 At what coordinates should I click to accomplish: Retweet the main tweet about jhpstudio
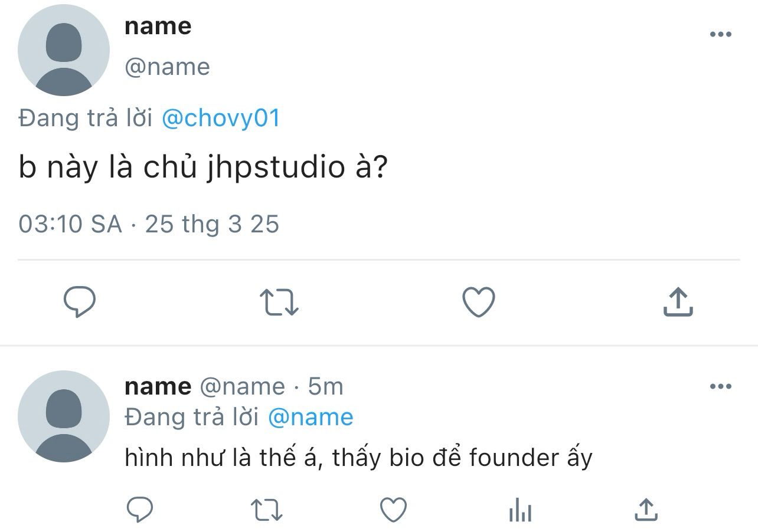pos(279,302)
